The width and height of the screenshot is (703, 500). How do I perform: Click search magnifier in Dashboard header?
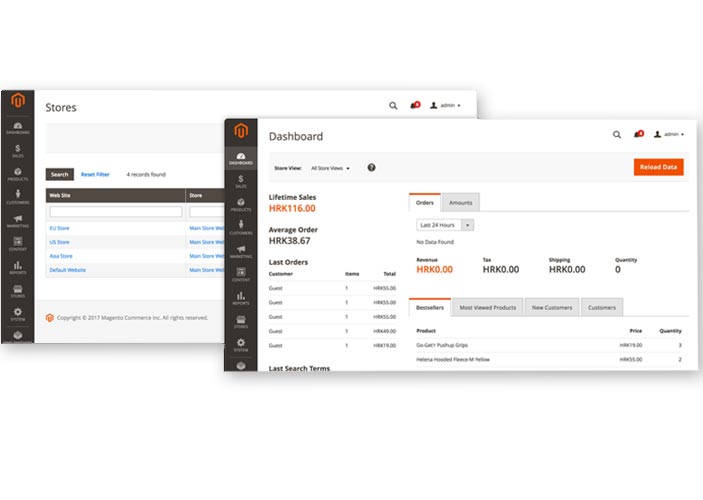pyautogui.click(x=617, y=135)
